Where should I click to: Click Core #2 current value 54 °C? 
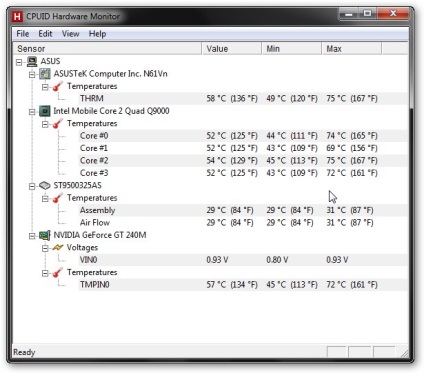232,161
